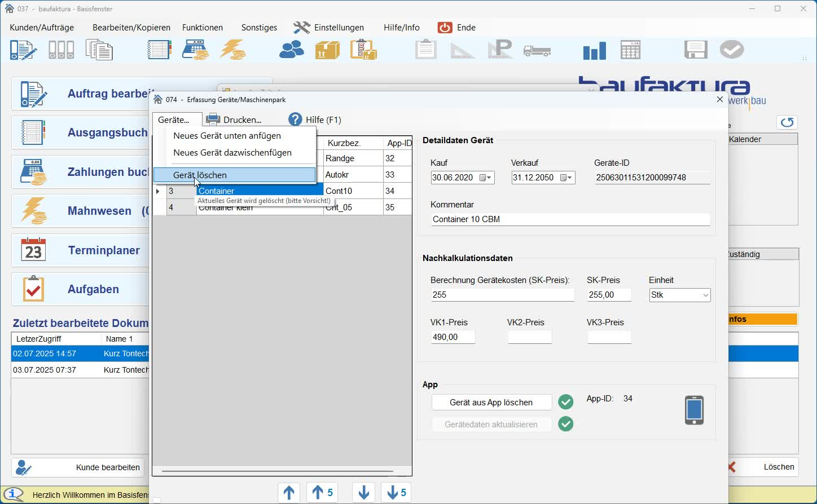This screenshot has width=817, height=504.
Task: Choose 'Gerät löschen' from the menu
Action: pos(200,175)
